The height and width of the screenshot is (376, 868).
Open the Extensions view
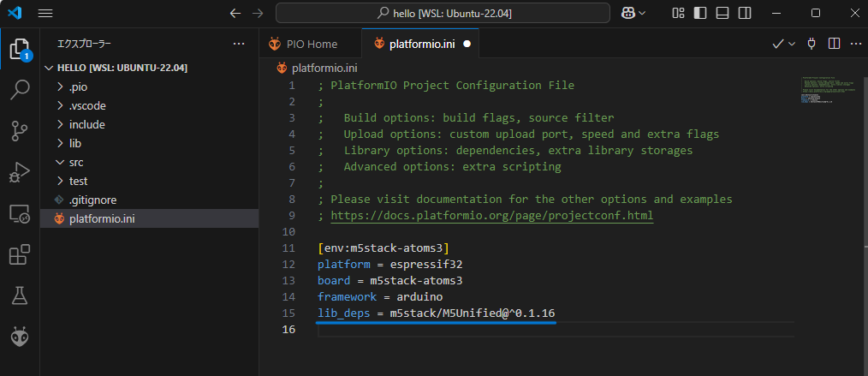tap(20, 254)
